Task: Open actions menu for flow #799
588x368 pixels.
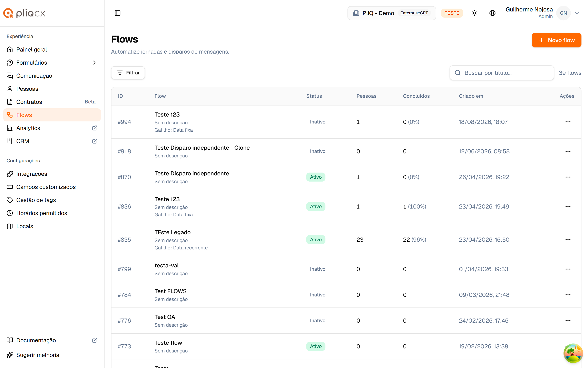Action: click(568, 269)
